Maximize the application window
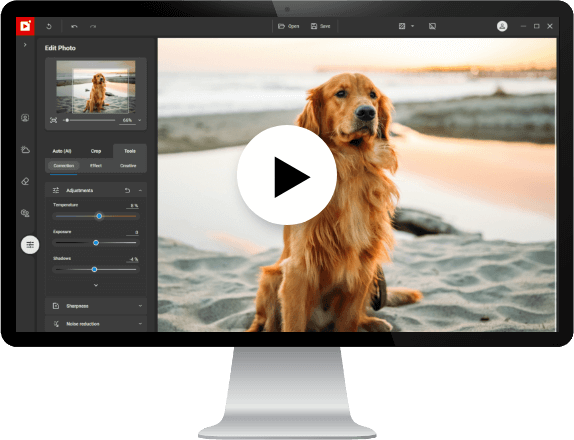Viewport: 574px width, 440px height. tap(536, 26)
